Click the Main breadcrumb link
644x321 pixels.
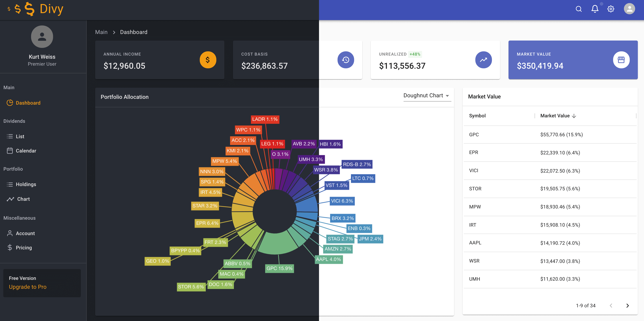pos(101,32)
